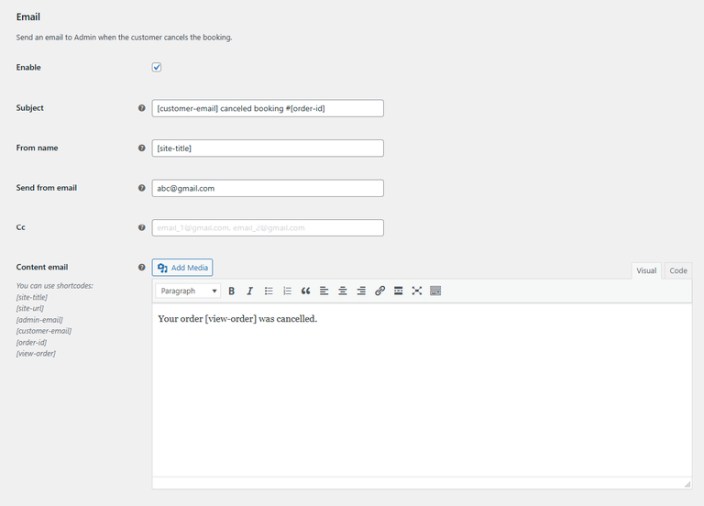Align text to the left
704x506 pixels.
324,291
